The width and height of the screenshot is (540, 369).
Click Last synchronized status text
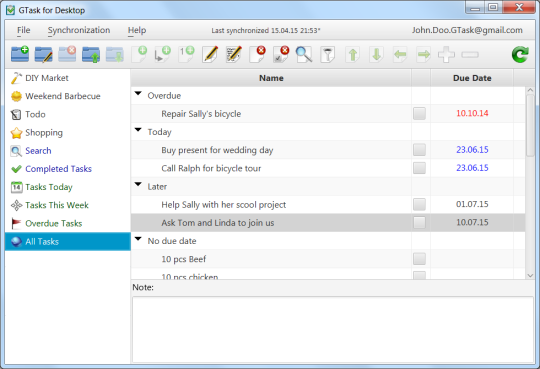[x=266, y=31]
